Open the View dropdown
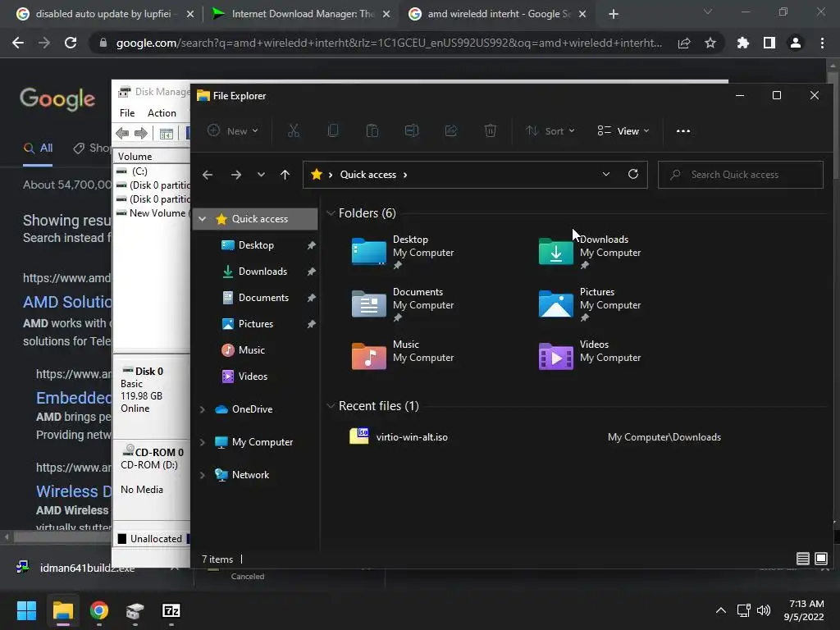 [623, 130]
